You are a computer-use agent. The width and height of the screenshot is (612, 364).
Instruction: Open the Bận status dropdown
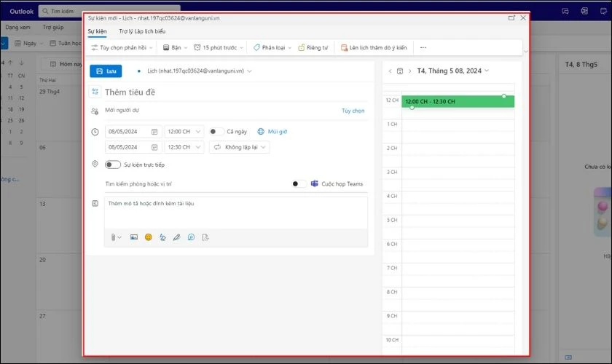coord(176,47)
